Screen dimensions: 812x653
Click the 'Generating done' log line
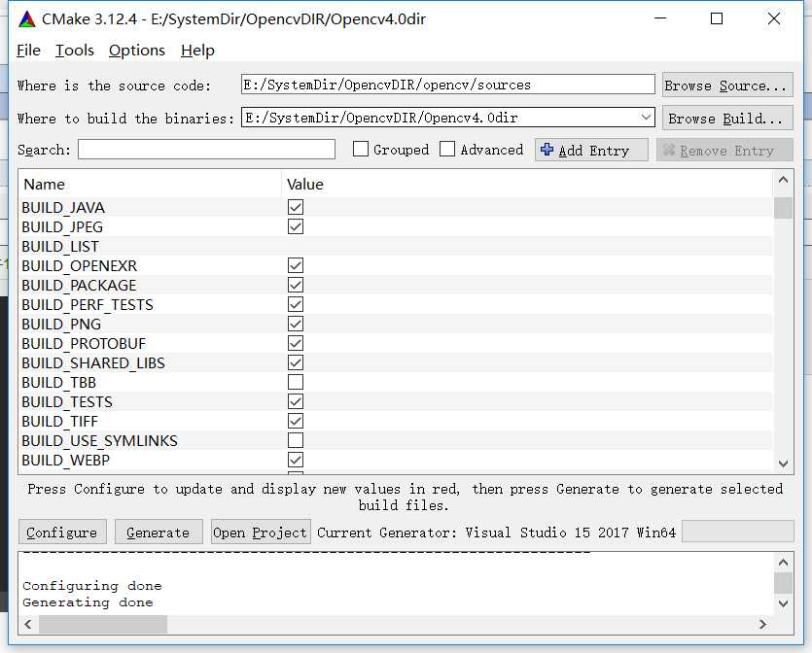tap(88, 602)
